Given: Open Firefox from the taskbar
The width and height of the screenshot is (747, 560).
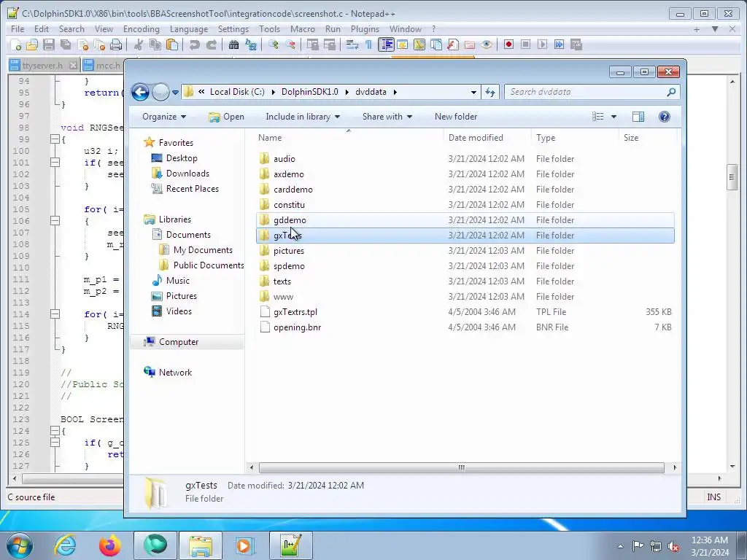Looking at the screenshot, I should click(109, 545).
